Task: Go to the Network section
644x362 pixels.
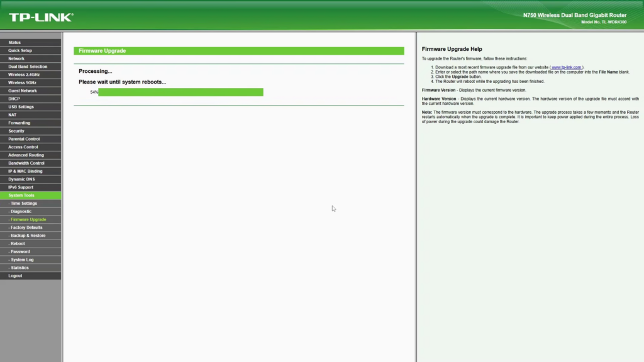Action: tap(16, 58)
